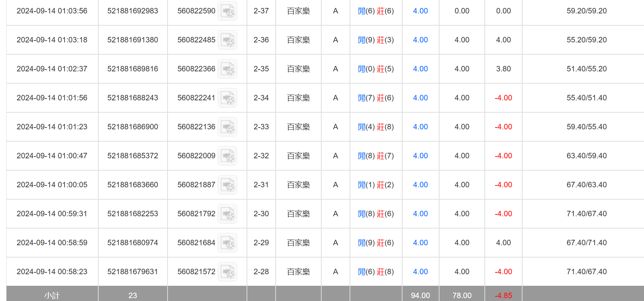
Task: Open video replay for round 560822485
Action: coord(227,40)
